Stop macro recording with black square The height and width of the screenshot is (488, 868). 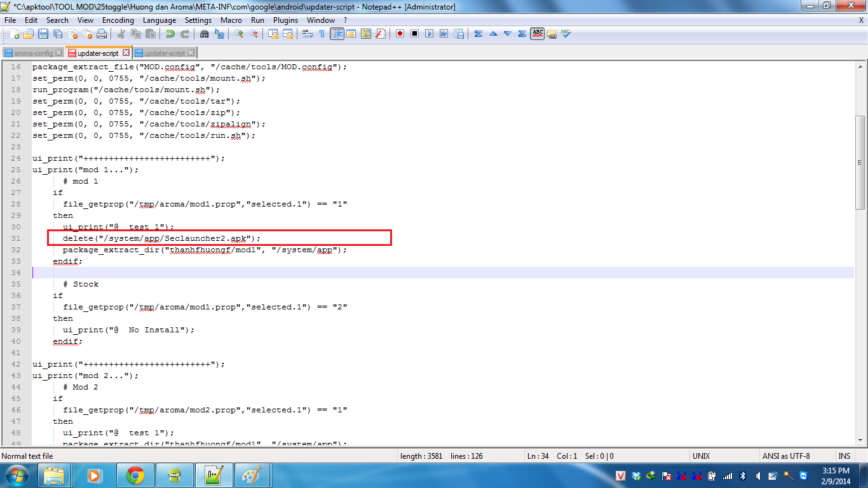414,34
